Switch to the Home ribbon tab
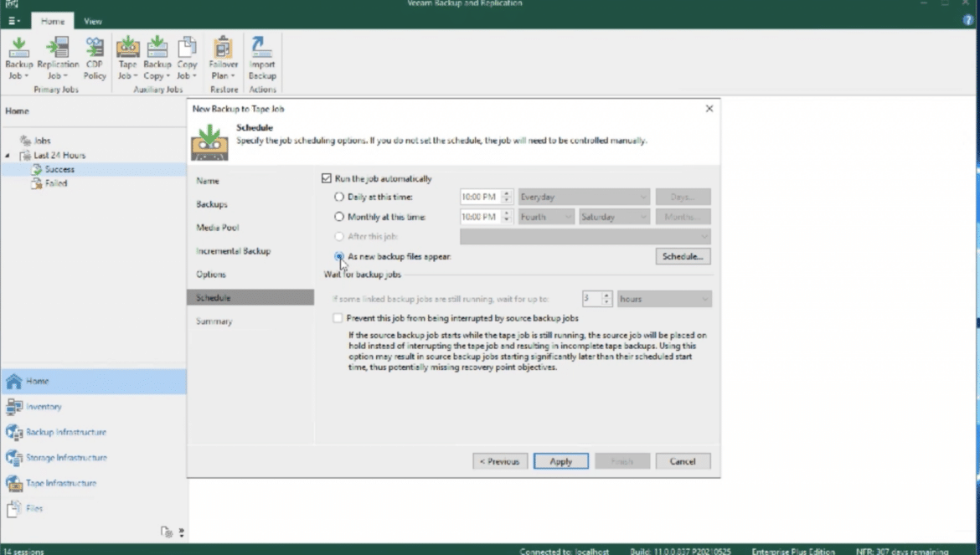 tap(53, 21)
